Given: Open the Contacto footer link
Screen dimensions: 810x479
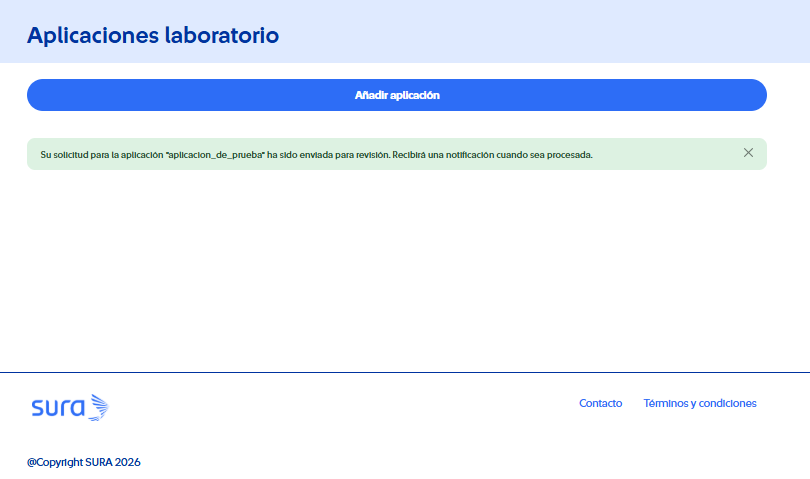Looking at the screenshot, I should (x=600, y=403).
